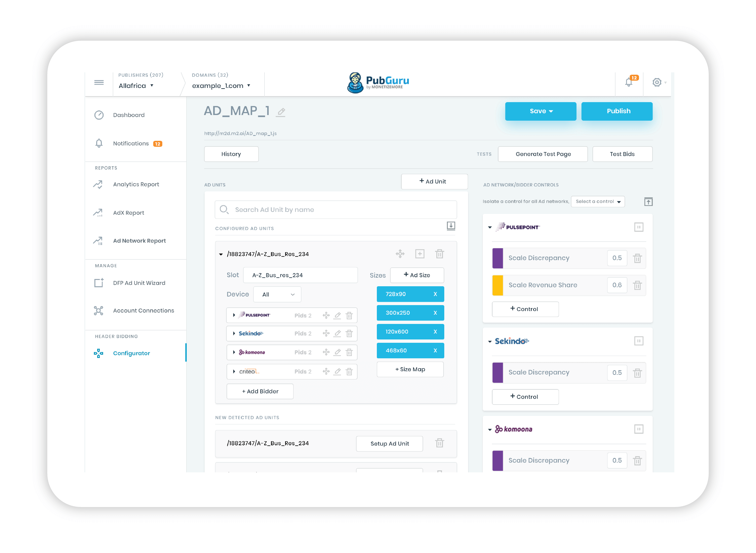
Task: Collapse the Sekindo controls panel
Action: tap(490, 341)
